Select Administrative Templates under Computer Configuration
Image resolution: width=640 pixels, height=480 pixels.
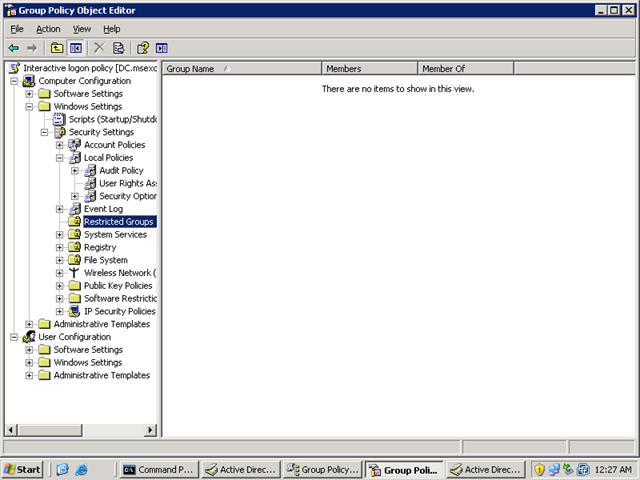coord(102,324)
